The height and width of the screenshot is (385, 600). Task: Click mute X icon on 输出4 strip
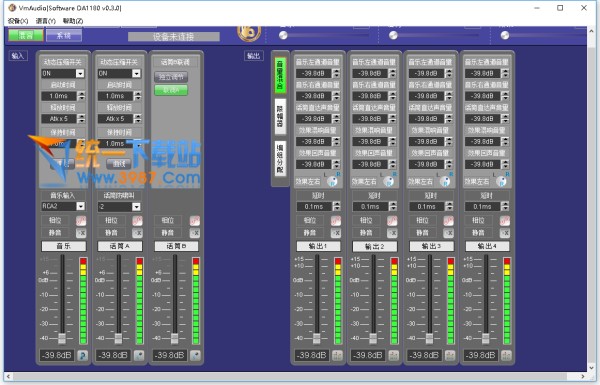pos(505,233)
